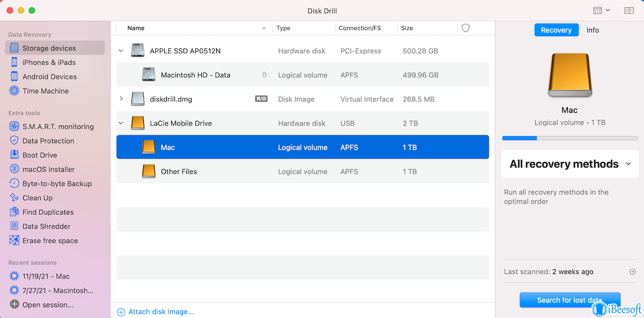Click R/O badge on diskdrill.dmg
Image resolution: width=644 pixels, height=318 pixels.
(261, 99)
